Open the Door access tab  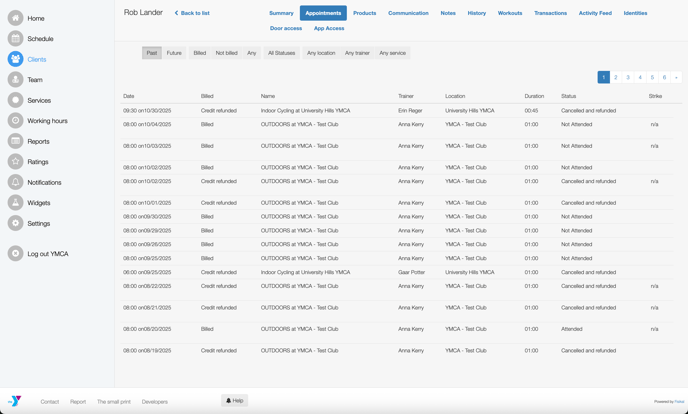(285, 28)
